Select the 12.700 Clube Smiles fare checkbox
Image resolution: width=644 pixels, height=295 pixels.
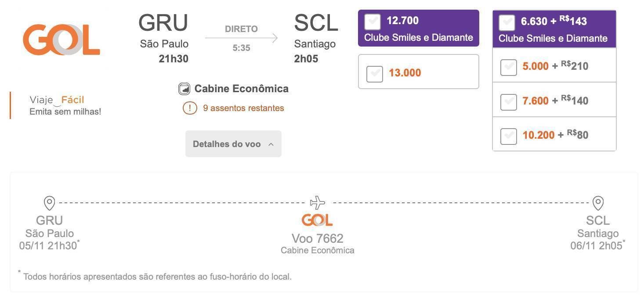[373, 22]
